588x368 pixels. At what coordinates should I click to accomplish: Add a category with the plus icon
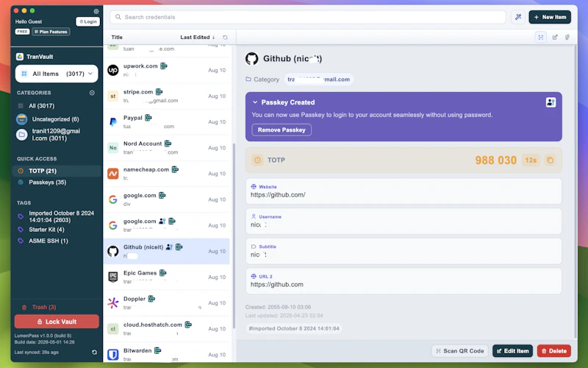click(x=92, y=93)
